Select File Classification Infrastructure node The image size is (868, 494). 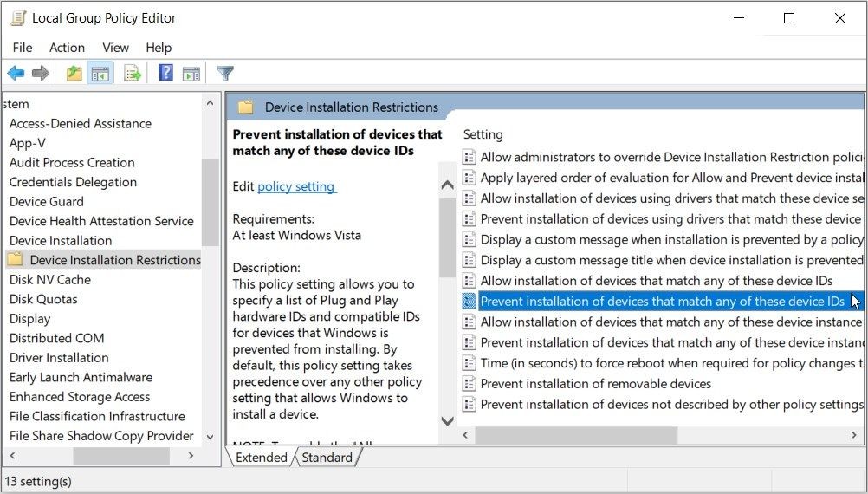tap(97, 416)
